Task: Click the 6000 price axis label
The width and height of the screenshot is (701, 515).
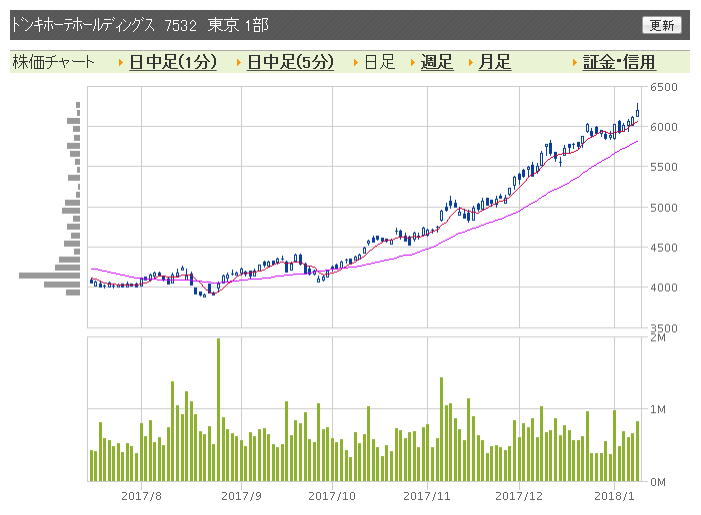Action: pos(663,127)
